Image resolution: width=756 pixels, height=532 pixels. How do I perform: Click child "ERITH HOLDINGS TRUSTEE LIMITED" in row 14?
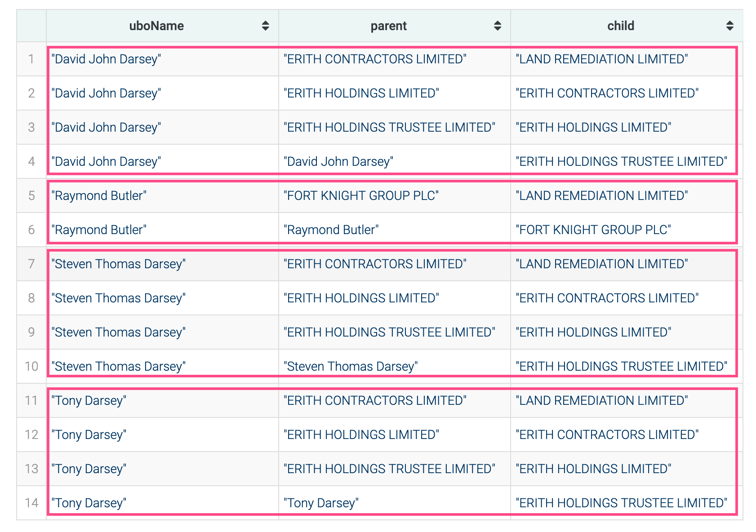point(621,503)
